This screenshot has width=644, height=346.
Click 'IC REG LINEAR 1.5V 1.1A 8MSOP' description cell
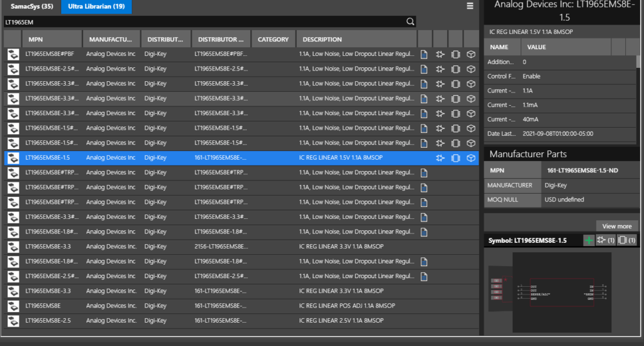click(341, 157)
